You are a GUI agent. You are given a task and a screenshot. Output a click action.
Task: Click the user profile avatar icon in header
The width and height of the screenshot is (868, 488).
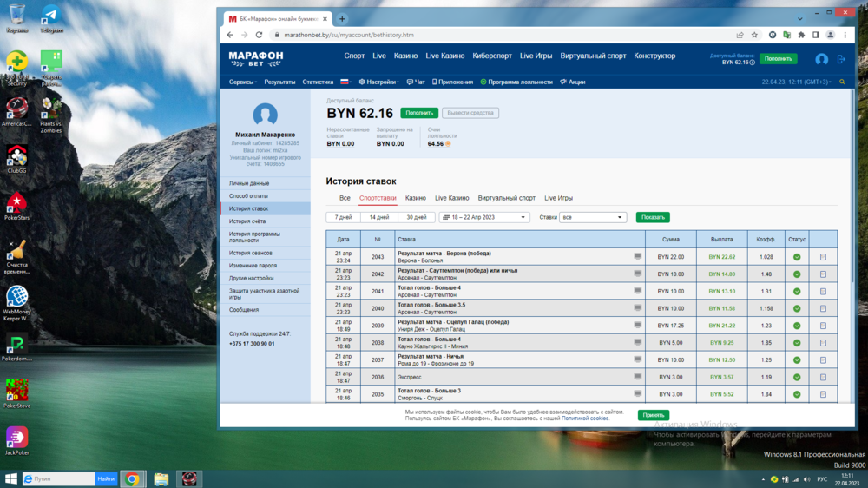(x=821, y=59)
